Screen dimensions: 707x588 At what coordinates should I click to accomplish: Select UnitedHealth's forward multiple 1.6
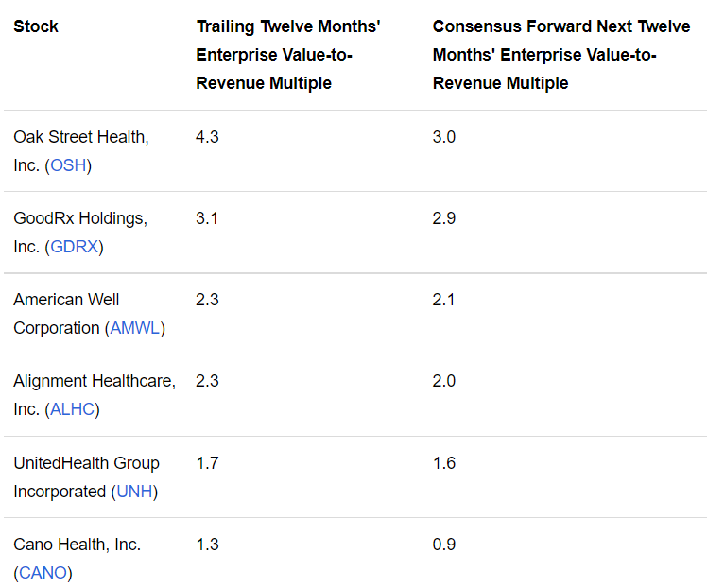coord(444,463)
